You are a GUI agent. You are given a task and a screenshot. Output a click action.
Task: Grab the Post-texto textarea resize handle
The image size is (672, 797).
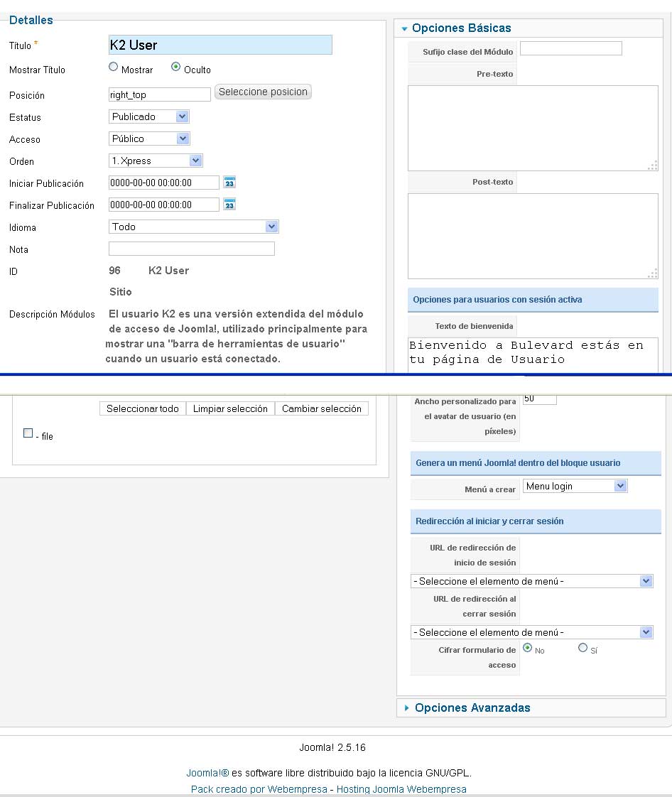tap(653, 273)
